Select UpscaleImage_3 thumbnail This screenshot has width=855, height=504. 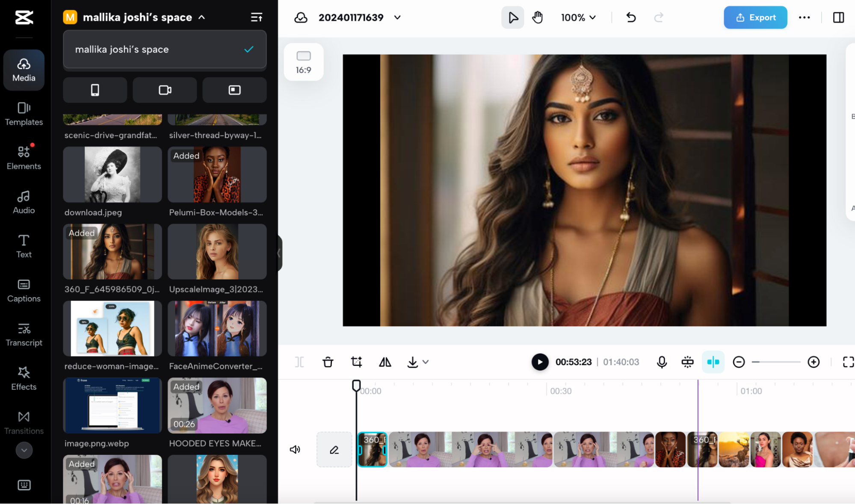click(x=217, y=252)
